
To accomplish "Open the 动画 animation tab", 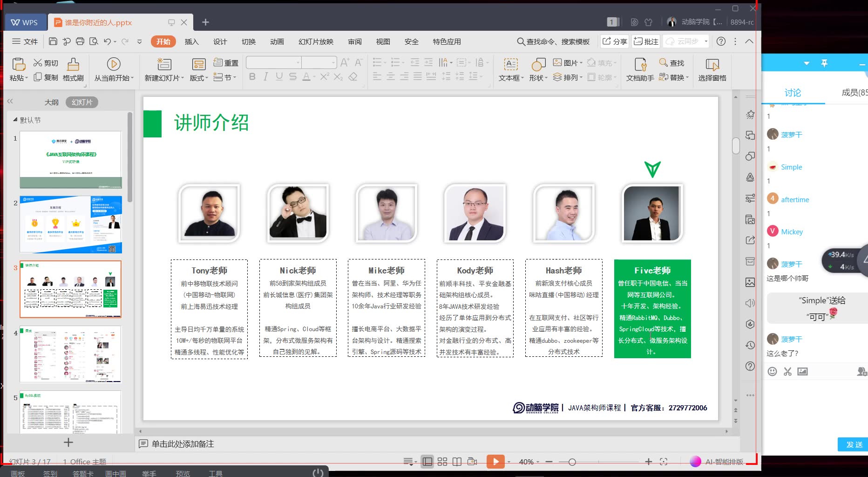I will coord(277,41).
